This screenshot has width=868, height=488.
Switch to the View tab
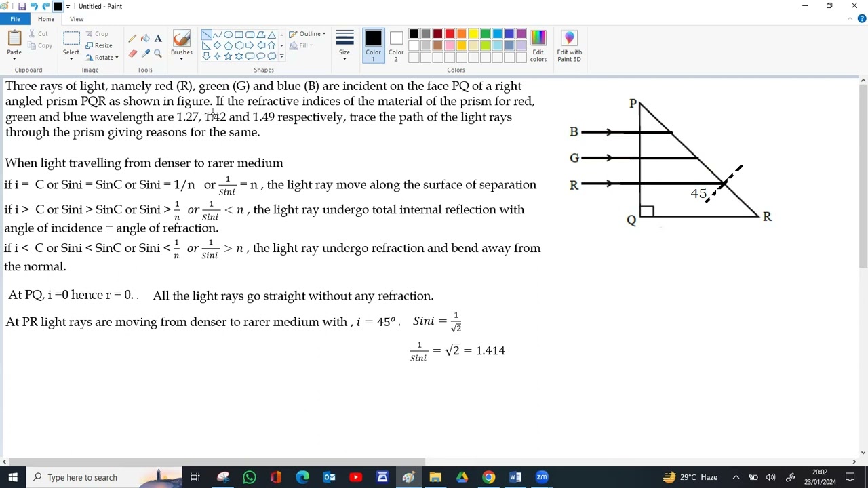pyautogui.click(x=77, y=19)
